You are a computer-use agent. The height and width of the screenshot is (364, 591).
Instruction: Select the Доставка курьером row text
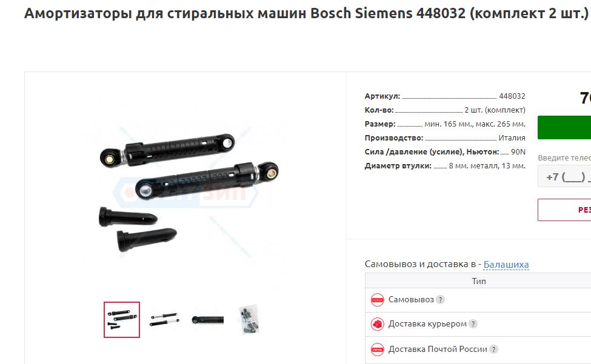[427, 323]
